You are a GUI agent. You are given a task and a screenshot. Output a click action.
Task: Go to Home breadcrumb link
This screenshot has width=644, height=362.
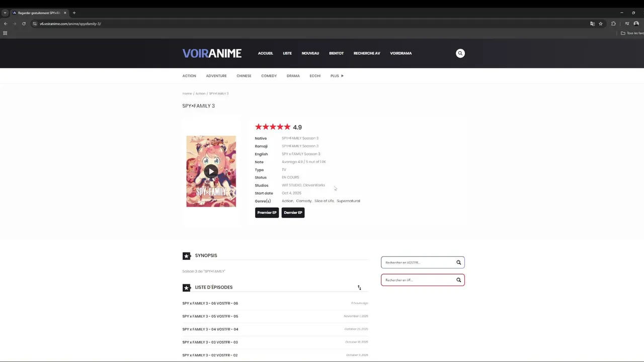[187, 94]
